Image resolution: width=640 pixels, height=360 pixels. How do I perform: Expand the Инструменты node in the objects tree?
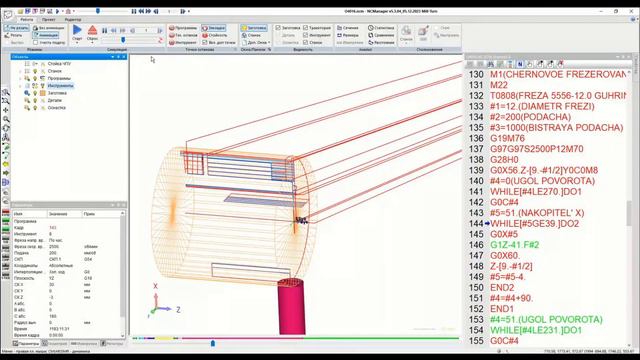(20, 86)
